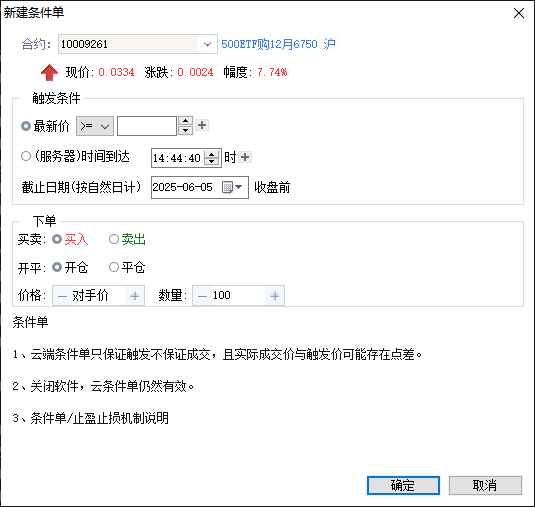The image size is (535, 507).
Task: Open the calendar icon in 截止日期 field
Action: click(x=227, y=187)
